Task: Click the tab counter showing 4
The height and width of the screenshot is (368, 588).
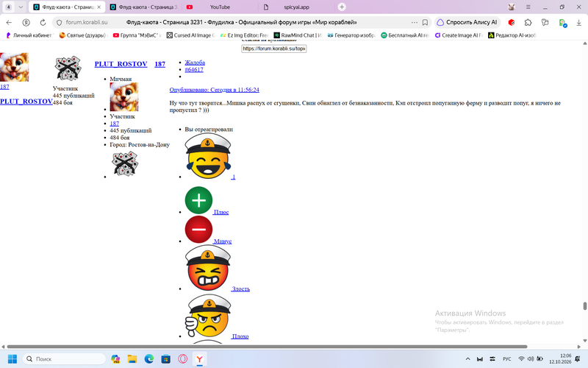Action: [9, 7]
